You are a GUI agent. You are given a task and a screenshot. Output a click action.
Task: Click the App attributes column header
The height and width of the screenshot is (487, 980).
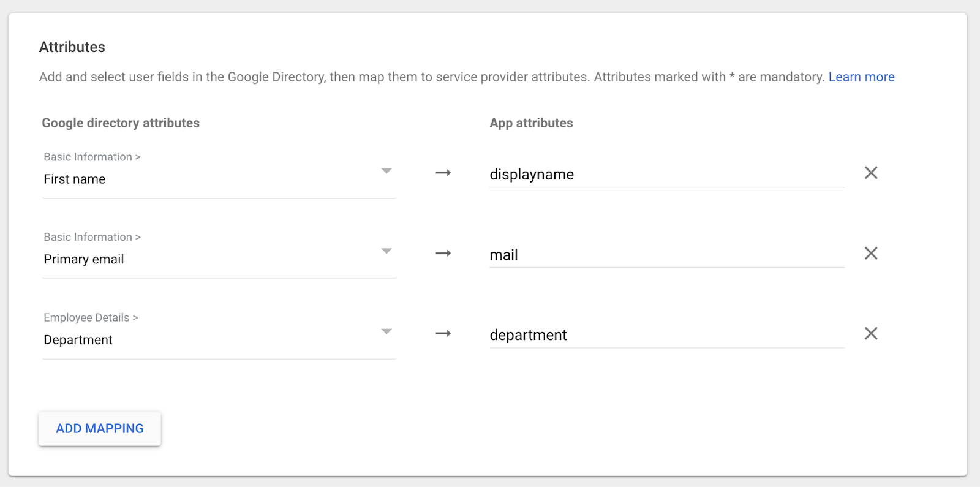click(531, 123)
